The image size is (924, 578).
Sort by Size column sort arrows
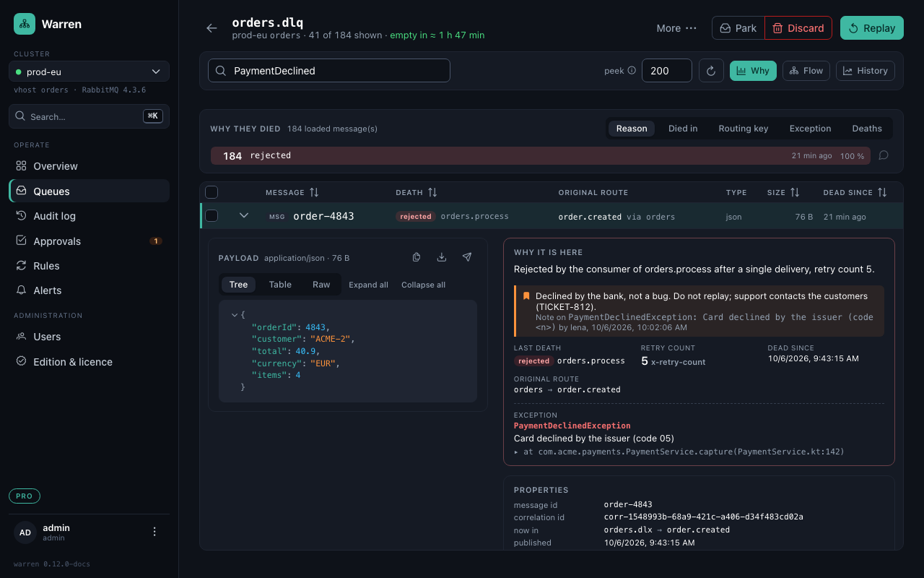point(795,192)
